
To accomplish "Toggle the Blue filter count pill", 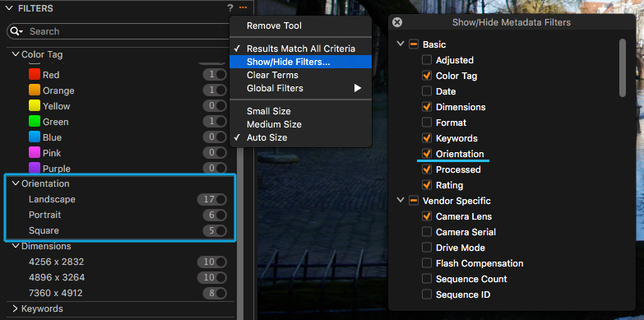I will click(215, 137).
